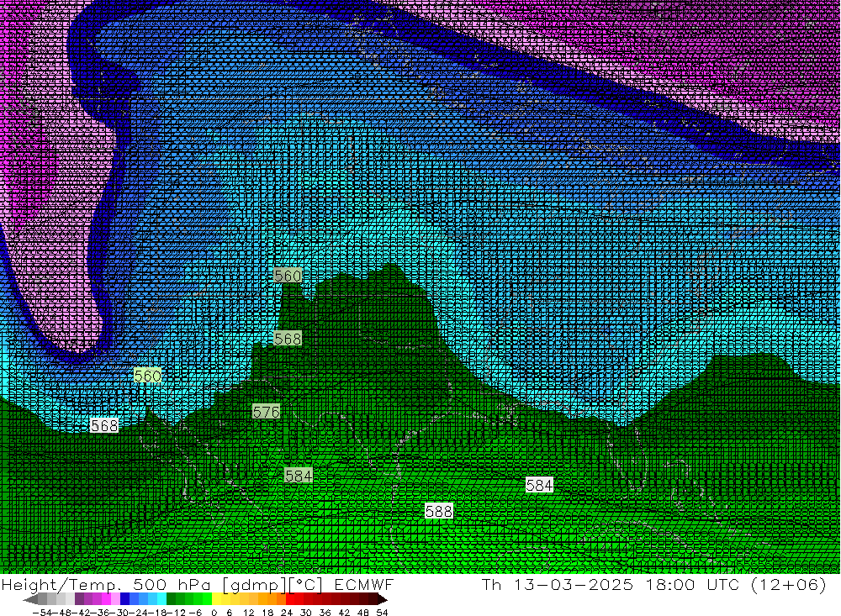Click the 'ECMWF' model name text
Image resolution: width=841 pixels, height=616 pixels.
point(364,584)
